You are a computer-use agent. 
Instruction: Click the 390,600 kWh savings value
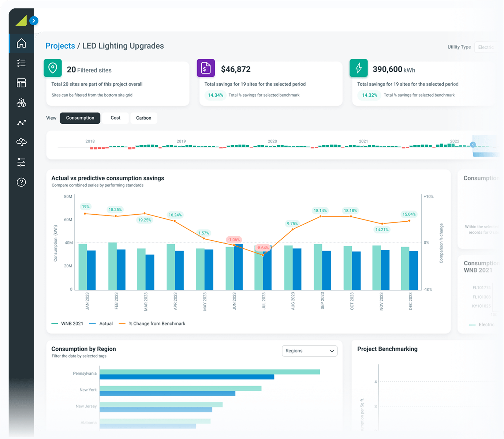click(x=394, y=70)
